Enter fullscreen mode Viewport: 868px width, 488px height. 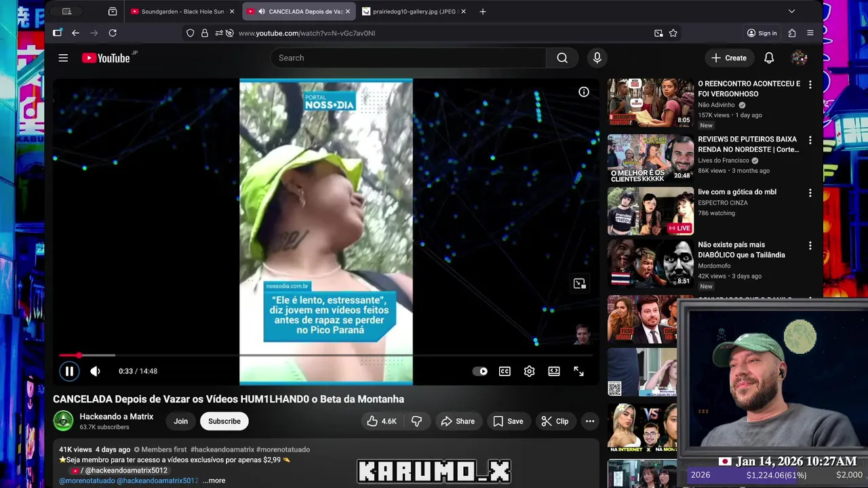578,371
